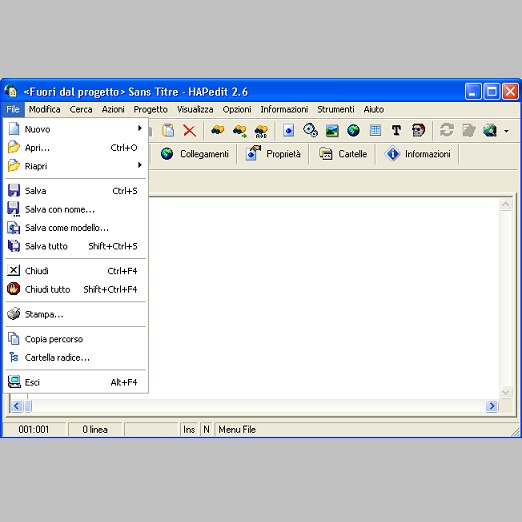Click the red X delete toolbar icon
522x522 pixels.
pos(189,130)
